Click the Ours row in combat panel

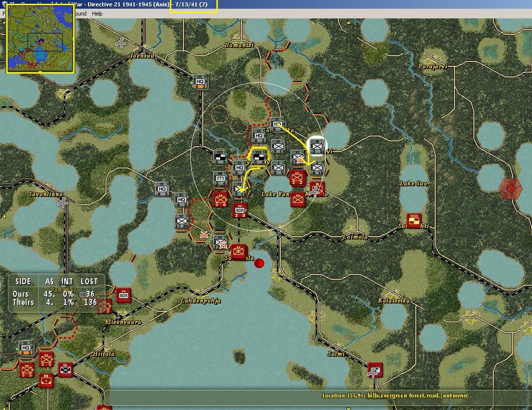pyautogui.click(x=54, y=294)
